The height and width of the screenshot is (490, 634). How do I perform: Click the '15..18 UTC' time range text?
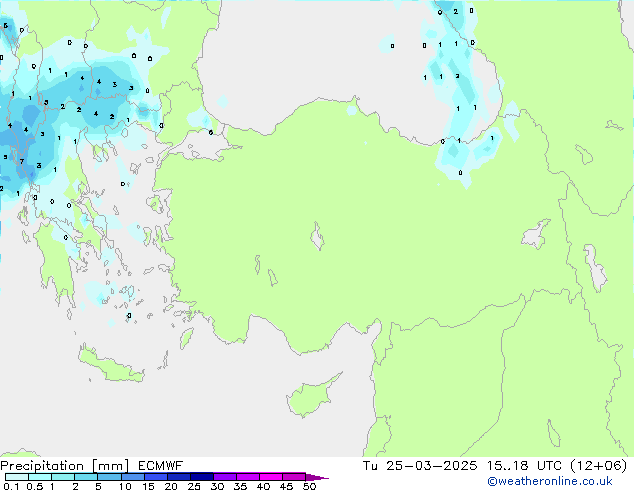tap(524, 466)
